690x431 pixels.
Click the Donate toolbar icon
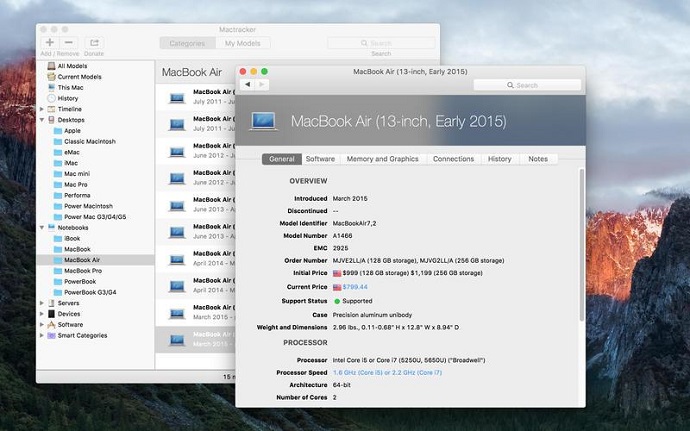click(95, 43)
